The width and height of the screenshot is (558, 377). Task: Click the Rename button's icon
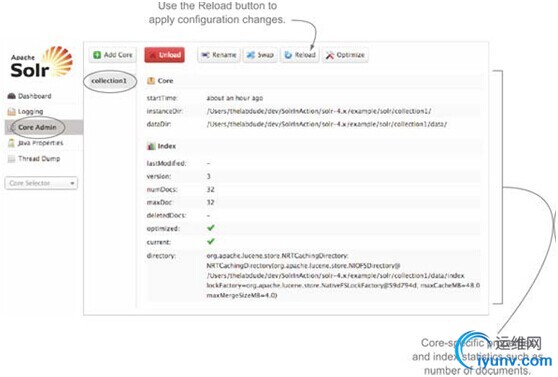click(x=205, y=55)
